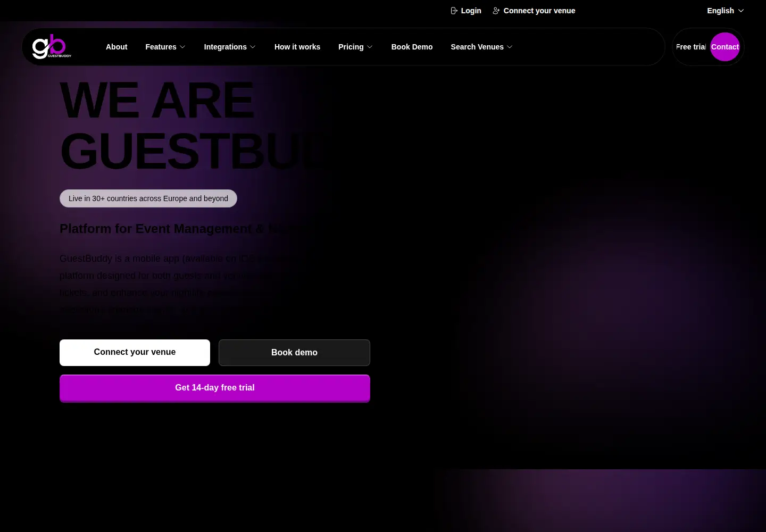Click the add-user icon beside Connect your venue
Viewport: 766px width, 532px height.
tap(496, 11)
